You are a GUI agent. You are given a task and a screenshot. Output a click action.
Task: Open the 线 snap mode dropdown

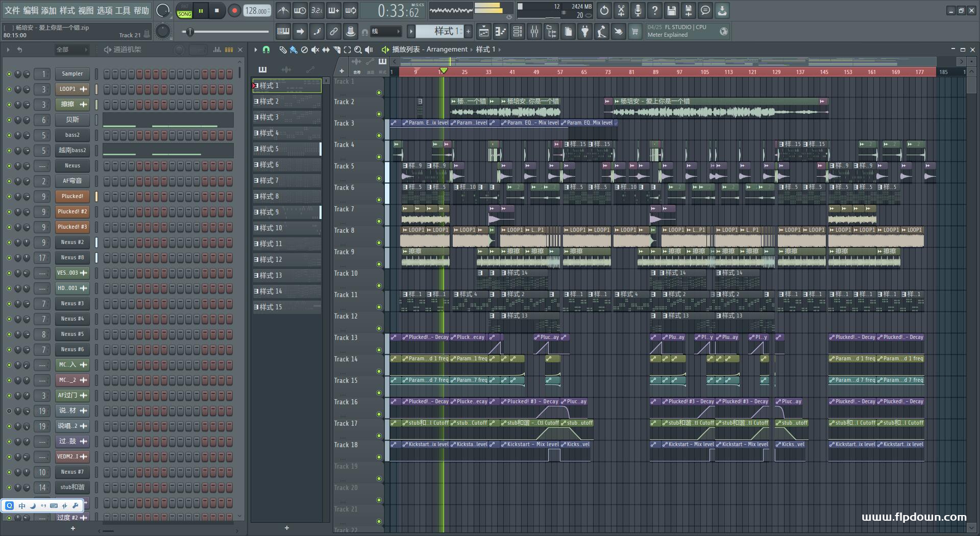click(385, 32)
